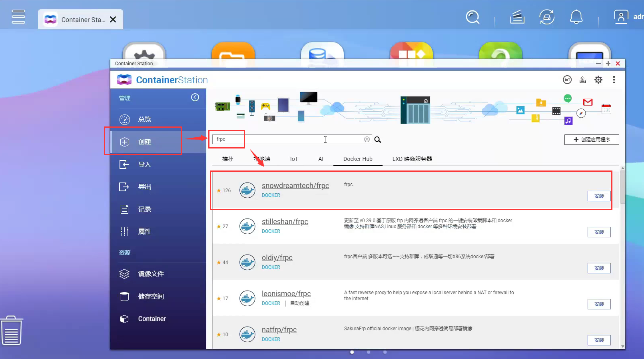The height and width of the screenshot is (359, 644).
Task: Open 镜像文件 images in sidebar
Action: tap(158, 274)
